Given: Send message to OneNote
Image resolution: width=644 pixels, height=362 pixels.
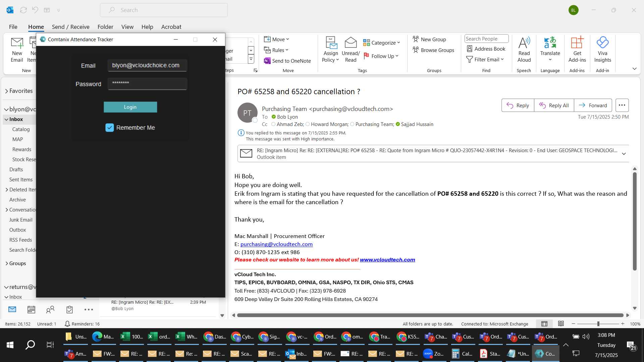Looking at the screenshot, I should click(x=287, y=61).
